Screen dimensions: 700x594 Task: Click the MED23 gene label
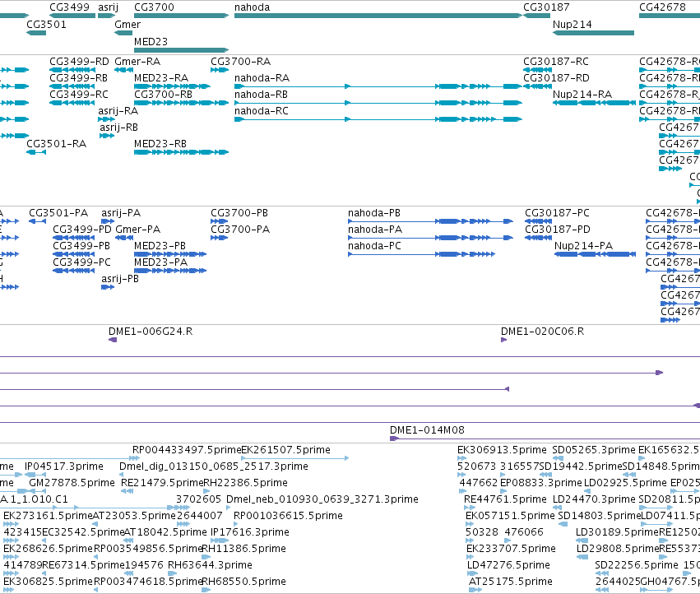151,41
